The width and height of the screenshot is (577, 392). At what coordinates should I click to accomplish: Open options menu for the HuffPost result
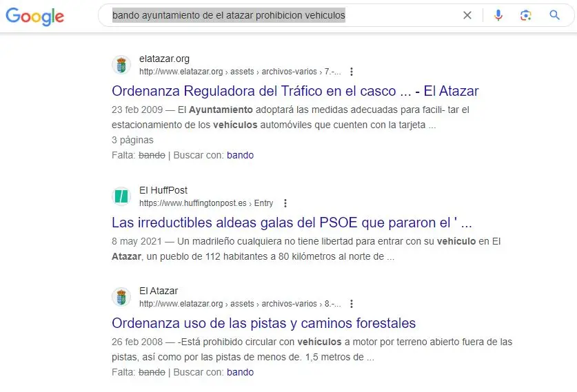(285, 203)
